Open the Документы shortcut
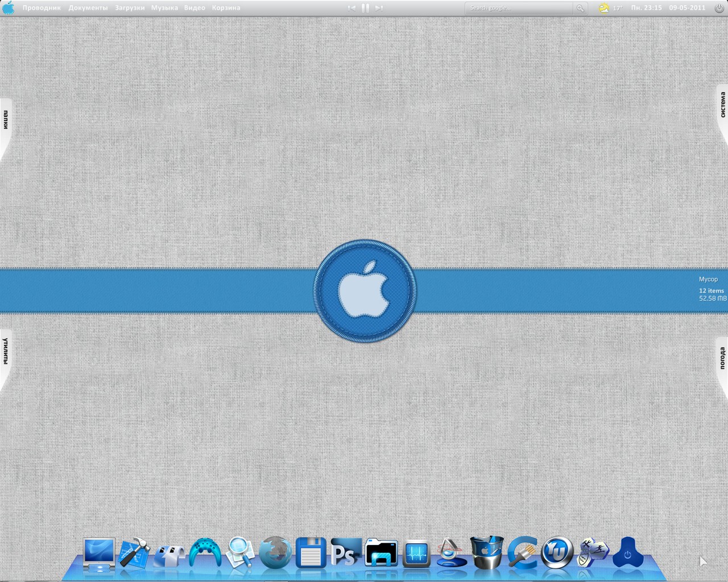The width and height of the screenshot is (728, 582). pos(88,8)
